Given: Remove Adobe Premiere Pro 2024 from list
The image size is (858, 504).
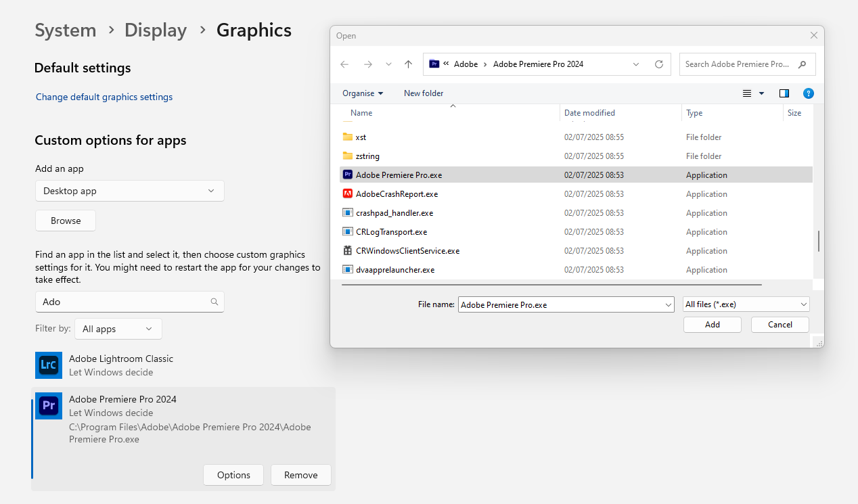Looking at the screenshot, I should click(x=301, y=475).
